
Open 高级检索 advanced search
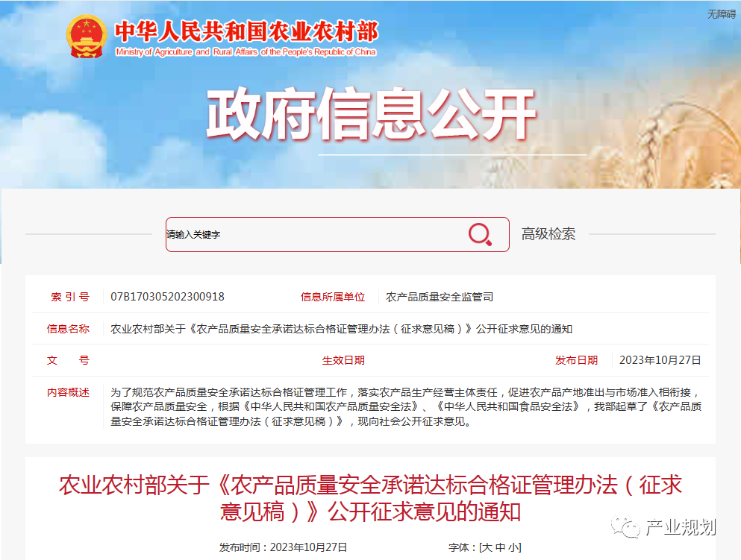click(548, 233)
